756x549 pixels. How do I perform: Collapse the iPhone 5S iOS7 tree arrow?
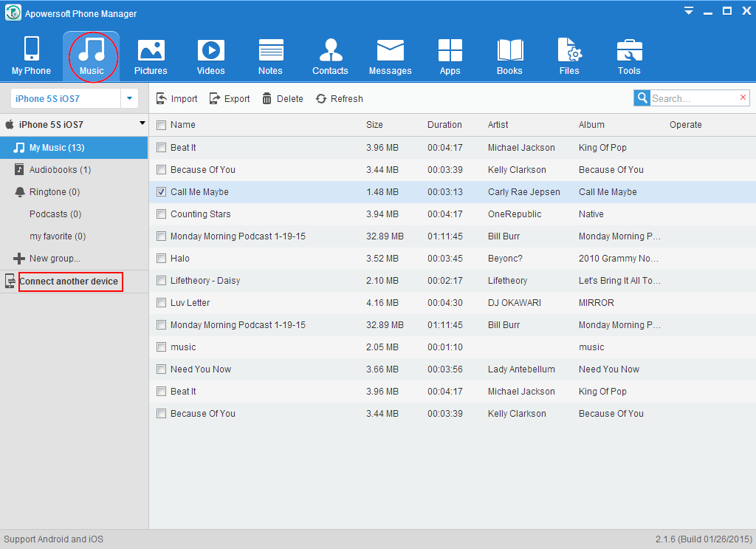coord(141,124)
